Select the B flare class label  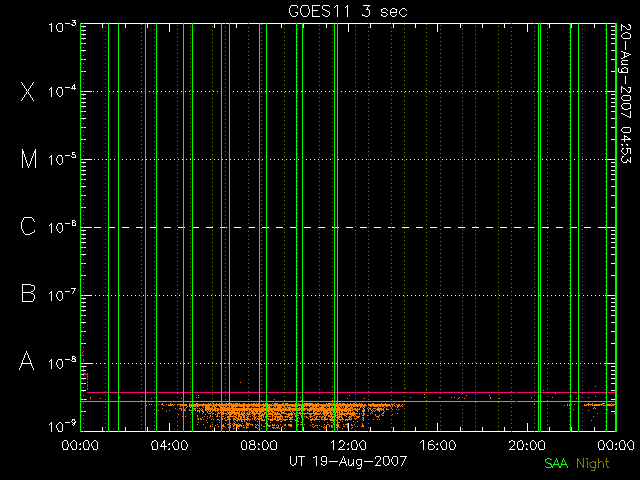[x=28, y=293]
